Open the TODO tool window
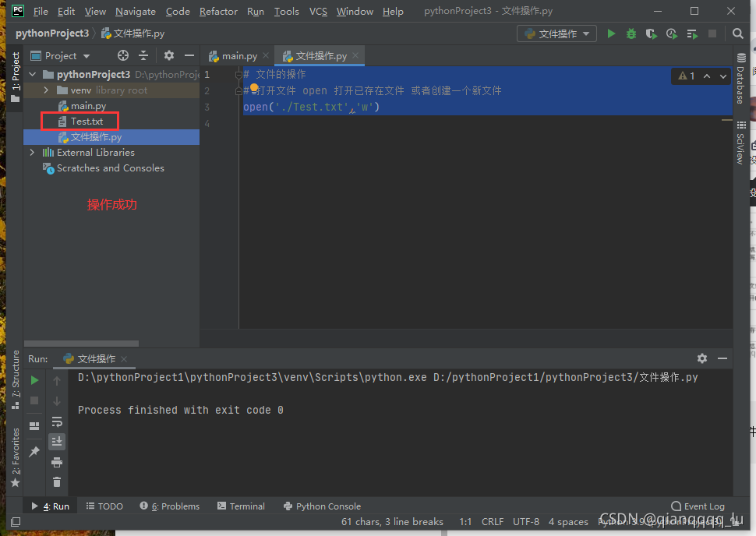This screenshot has height=536, width=756. point(104,506)
